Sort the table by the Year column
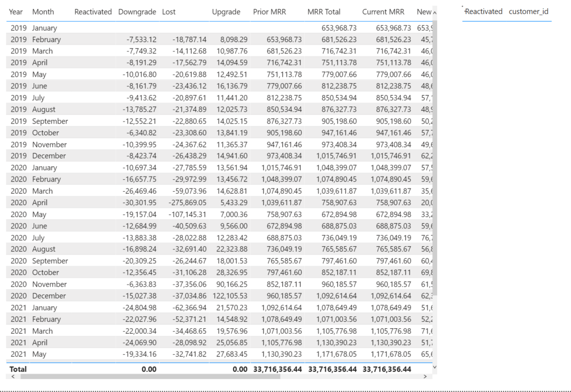The image size is (571, 392). [x=16, y=11]
